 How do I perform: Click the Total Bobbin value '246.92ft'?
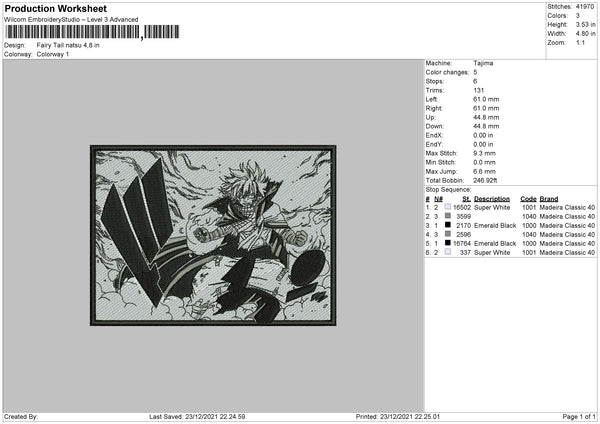coord(485,181)
